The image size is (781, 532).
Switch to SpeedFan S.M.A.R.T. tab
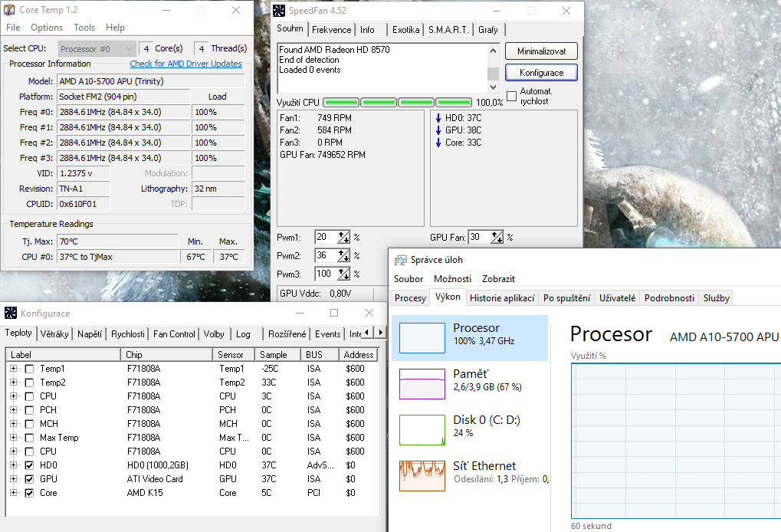click(x=448, y=30)
